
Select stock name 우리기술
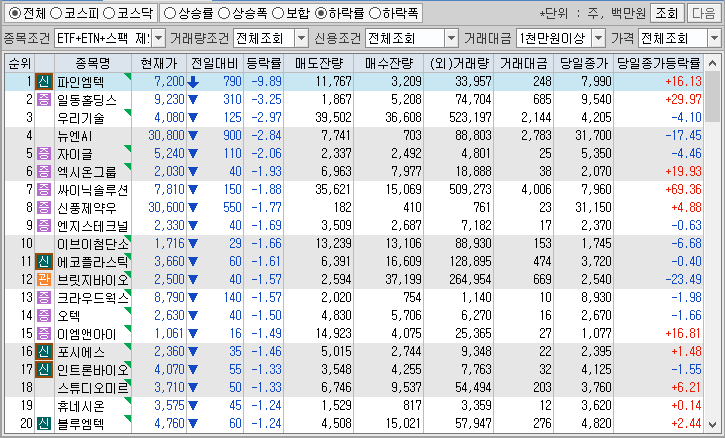pyautogui.click(x=81, y=118)
